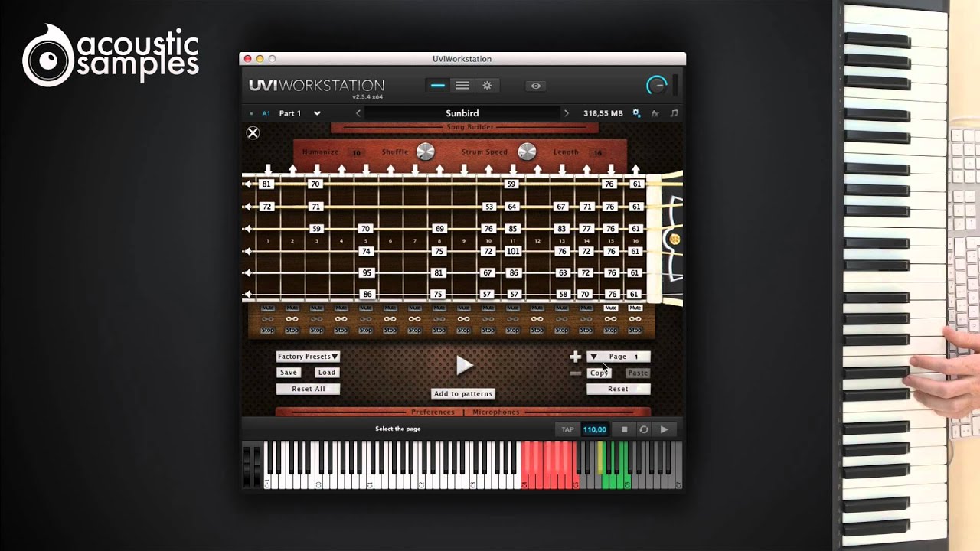Toggle the eye visibility button

tap(536, 86)
